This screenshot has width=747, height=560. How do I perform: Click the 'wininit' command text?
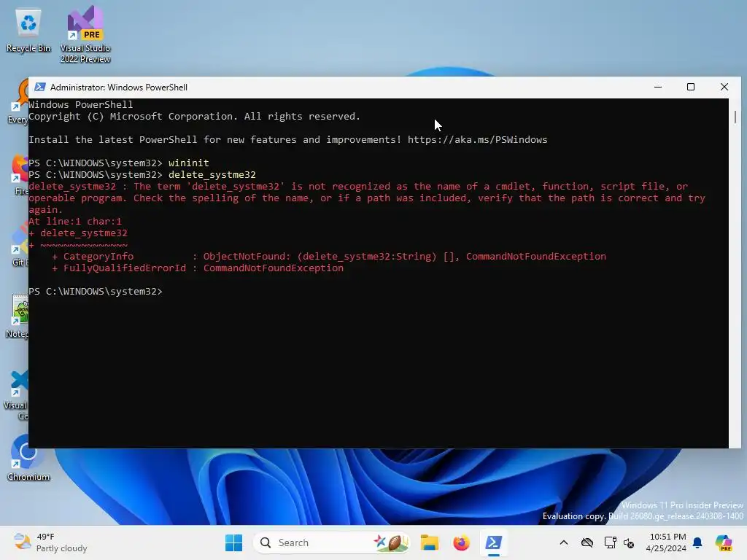(189, 163)
